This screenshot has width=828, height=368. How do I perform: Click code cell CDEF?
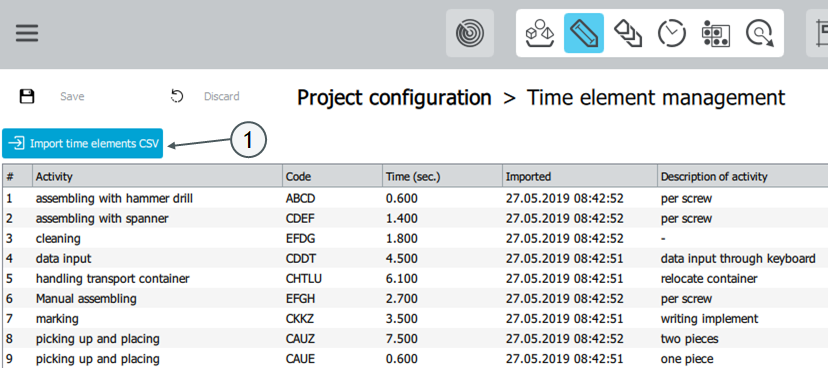tap(300, 219)
